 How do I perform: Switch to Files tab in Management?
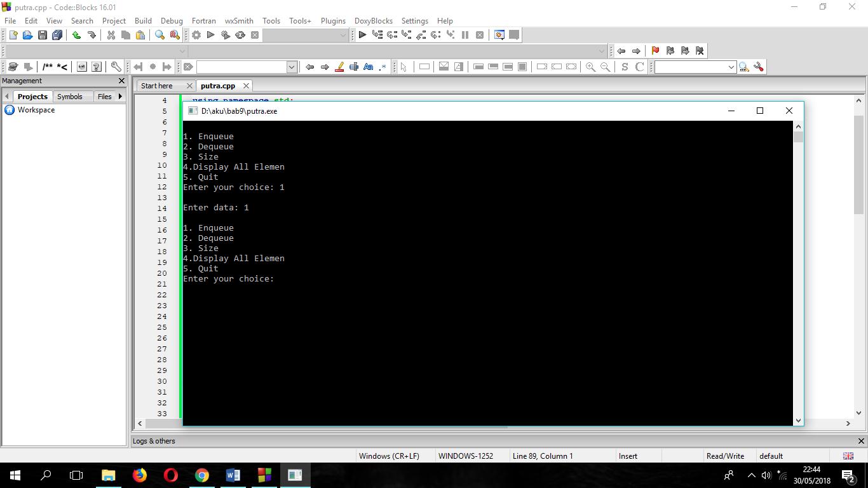(x=104, y=97)
